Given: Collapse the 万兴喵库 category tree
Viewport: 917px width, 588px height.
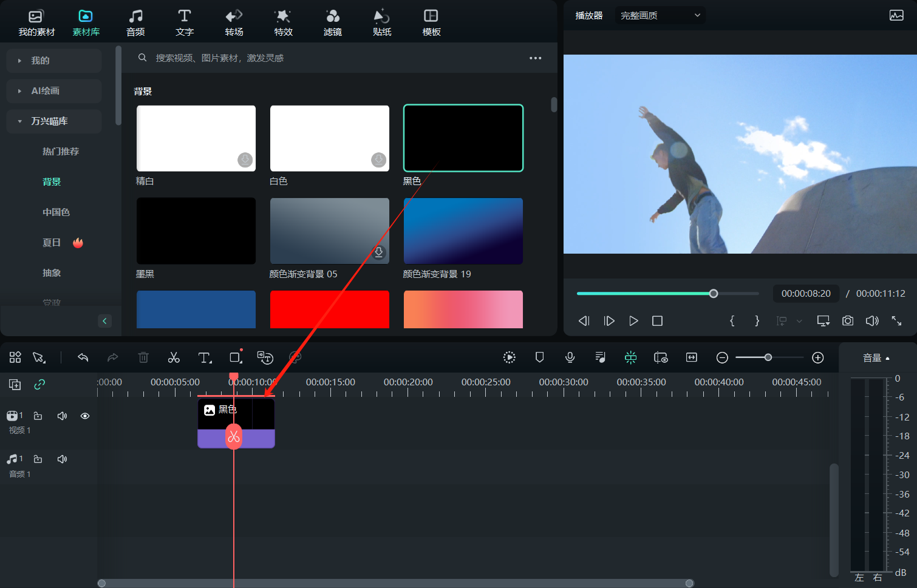Looking at the screenshot, I should (53, 121).
